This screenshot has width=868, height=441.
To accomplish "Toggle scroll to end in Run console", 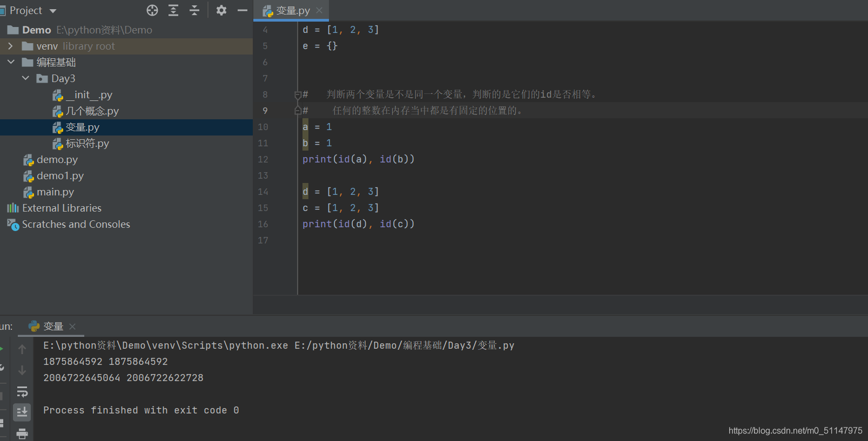I will 22,412.
